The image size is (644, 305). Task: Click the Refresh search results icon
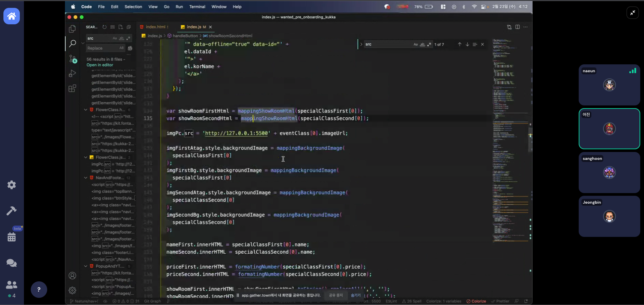click(x=104, y=27)
